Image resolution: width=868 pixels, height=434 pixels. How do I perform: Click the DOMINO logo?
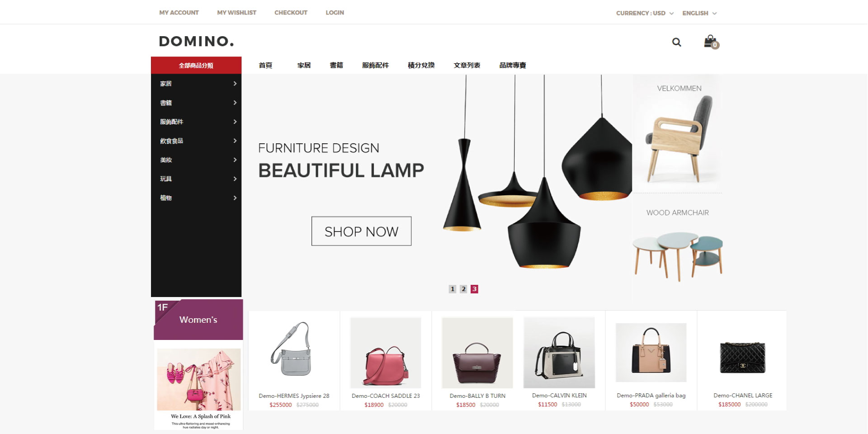pos(197,41)
